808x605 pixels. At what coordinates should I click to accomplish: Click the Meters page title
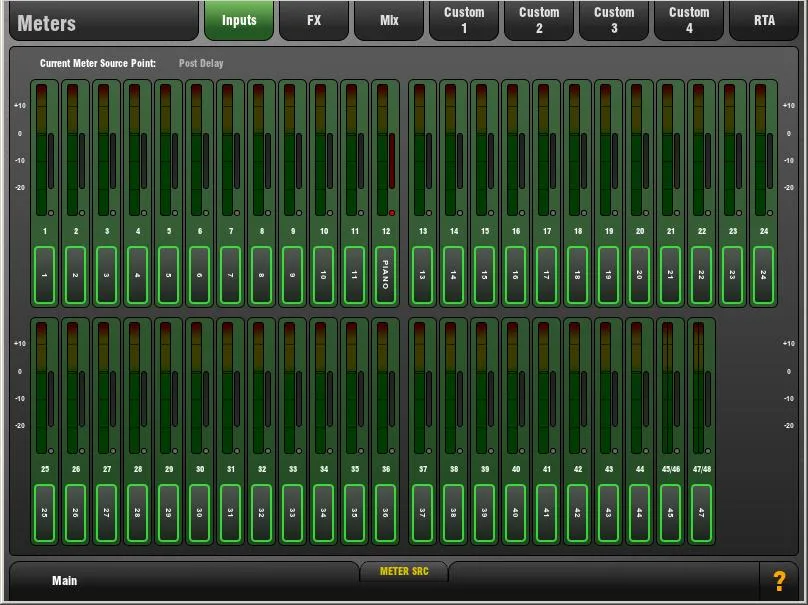click(46, 23)
